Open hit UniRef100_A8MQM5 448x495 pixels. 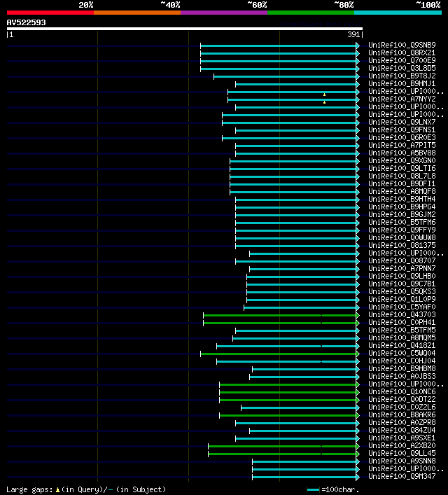pos(402,337)
